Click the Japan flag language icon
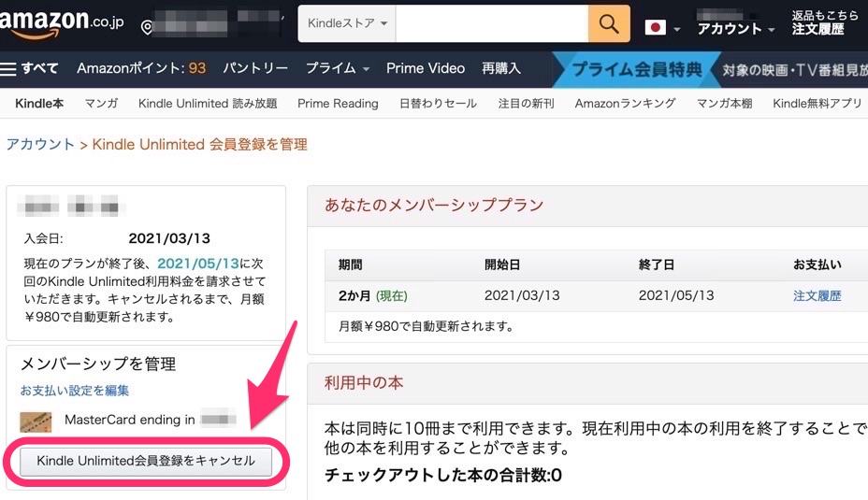Image resolution: width=868 pixels, height=500 pixels. click(656, 27)
